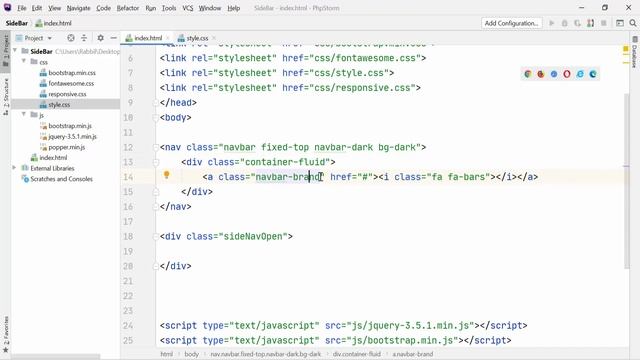The width and height of the screenshot is (640, 360).
Task: Collapse the css folder
Action: 24,61
